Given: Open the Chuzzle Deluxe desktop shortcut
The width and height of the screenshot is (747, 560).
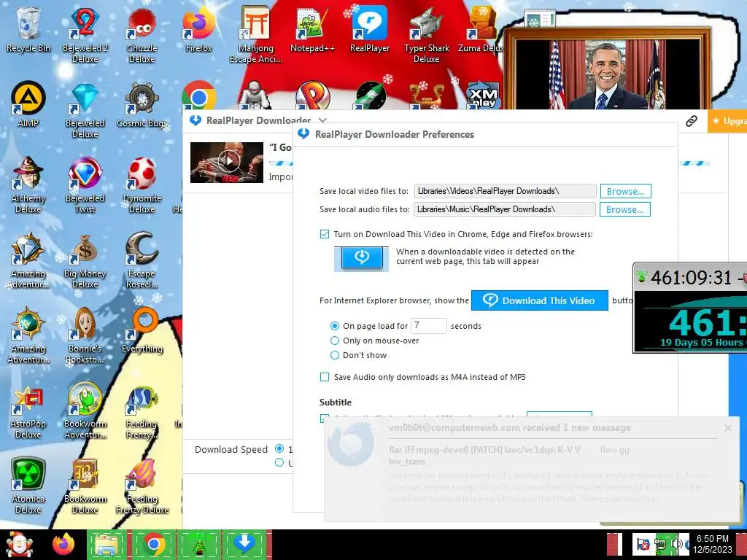Looking at the screenshot, I should 142,34.
